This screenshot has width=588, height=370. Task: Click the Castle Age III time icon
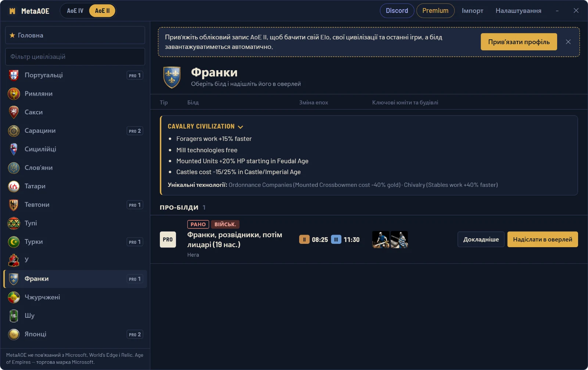point(336,239)
